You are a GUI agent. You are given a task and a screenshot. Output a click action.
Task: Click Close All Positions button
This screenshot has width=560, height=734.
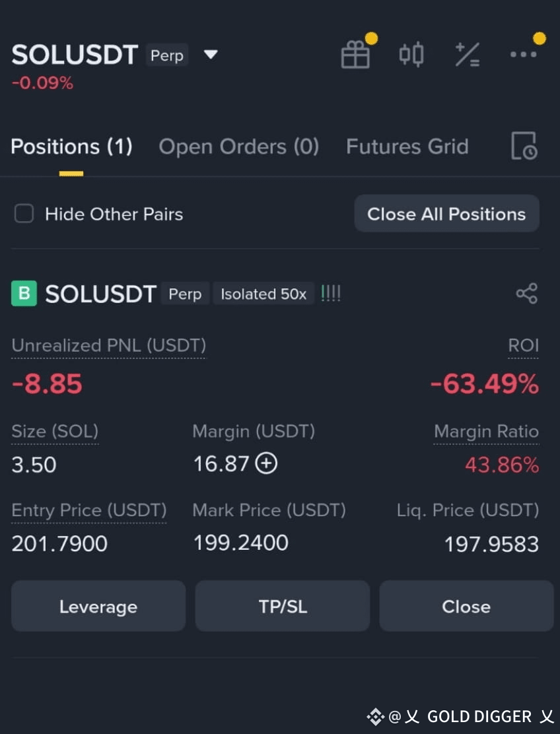(446, 214)
